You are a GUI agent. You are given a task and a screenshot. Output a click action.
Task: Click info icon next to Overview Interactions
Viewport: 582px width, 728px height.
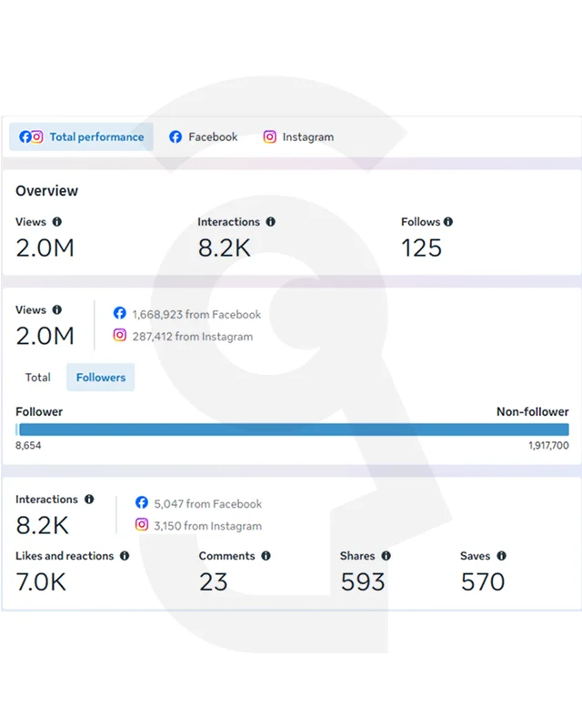271,222
